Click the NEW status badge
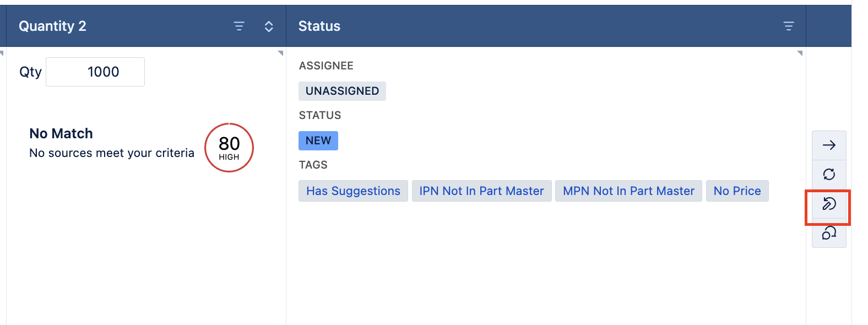Image resolution: width=868 pixels, height=325 pixels. click(318, 141)
